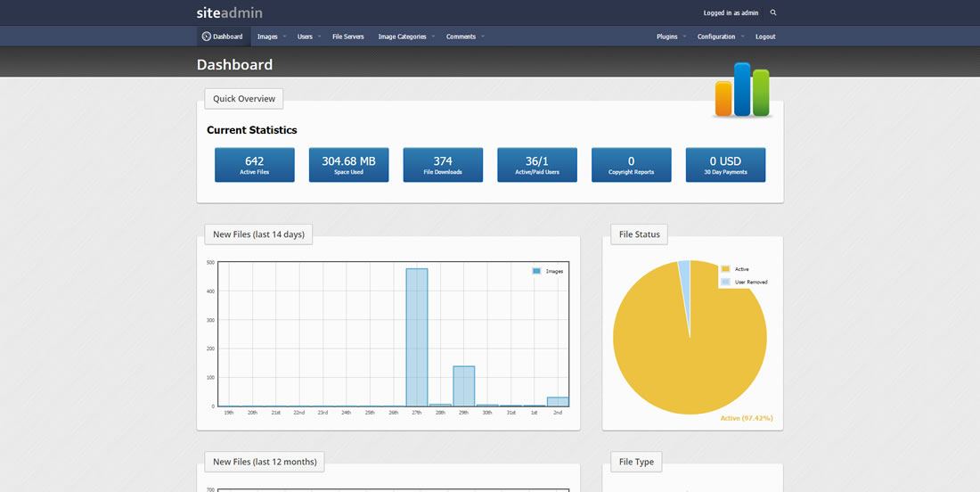Click the 29th bar in chart
980x492 pixels.
(x=464, y=386)
